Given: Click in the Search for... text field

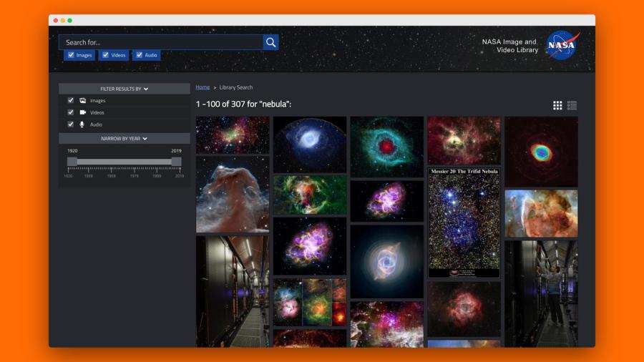Looking at the screenshot, I should pos(161,42).
